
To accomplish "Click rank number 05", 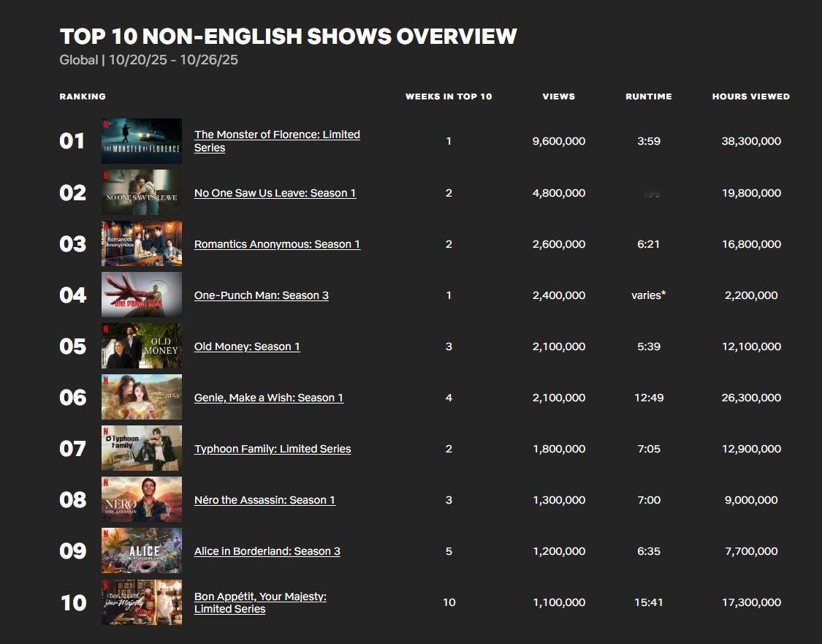I will point(72,346).
